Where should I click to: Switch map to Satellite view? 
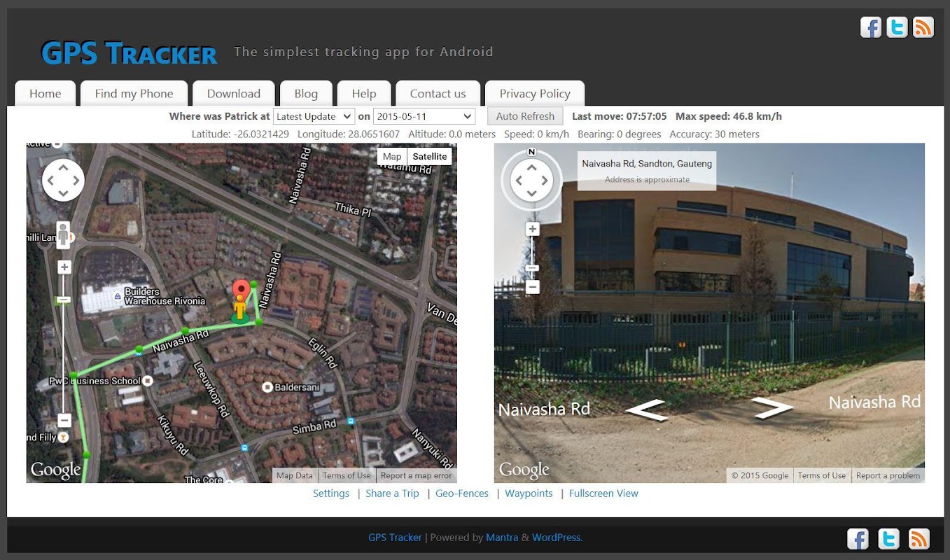pyautogui.click(x=429, y=156)
